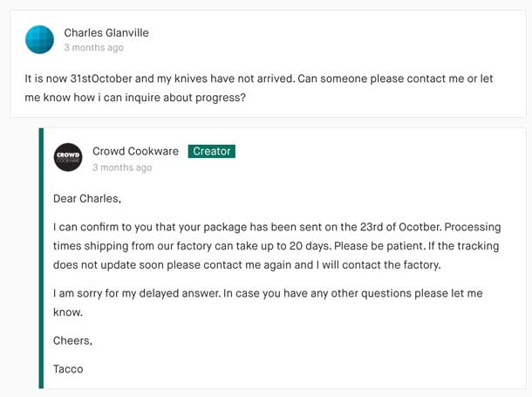Click the timestamp under Charles Glanville
Image resolution: width=532 pixels, height=397 pixels.
click(93, 48)
